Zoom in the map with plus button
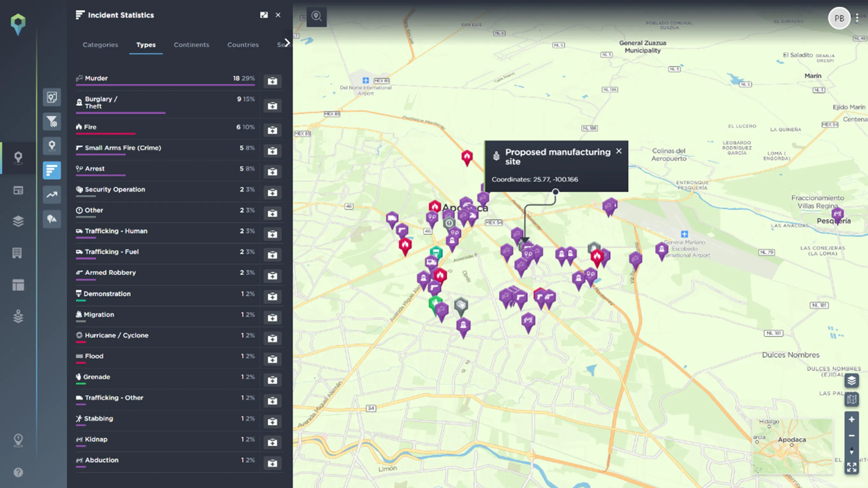This screenshot has width=868, height=488. (851, 419)
